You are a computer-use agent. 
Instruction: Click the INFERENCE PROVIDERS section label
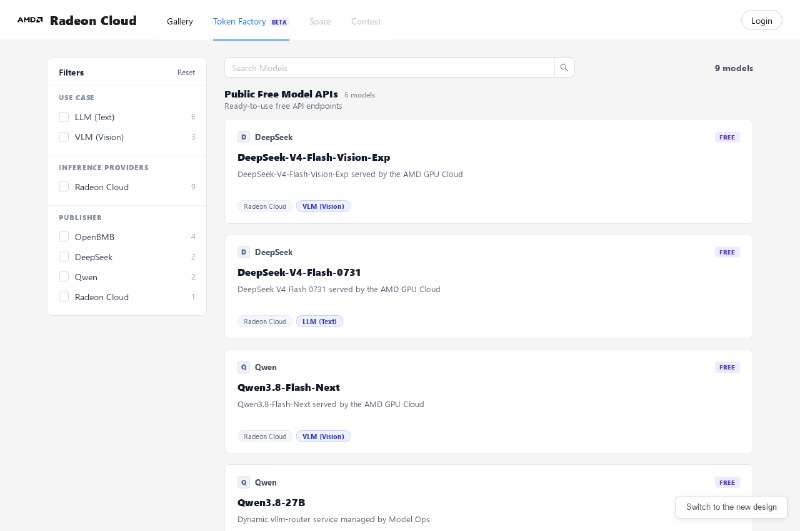pos(104,167)
